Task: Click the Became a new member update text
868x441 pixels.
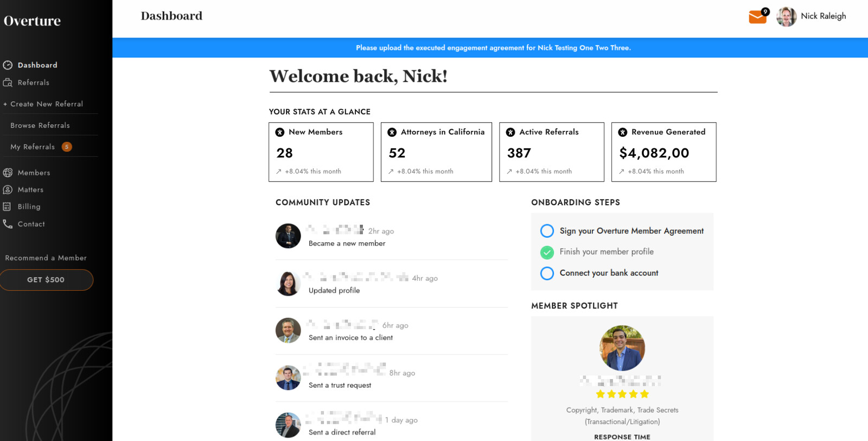Action: 347,243
